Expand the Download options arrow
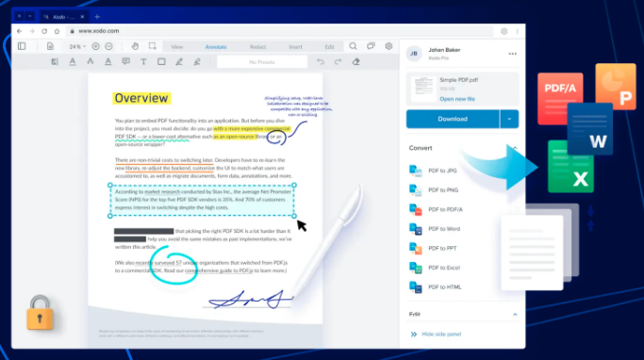 pos(509,119)
